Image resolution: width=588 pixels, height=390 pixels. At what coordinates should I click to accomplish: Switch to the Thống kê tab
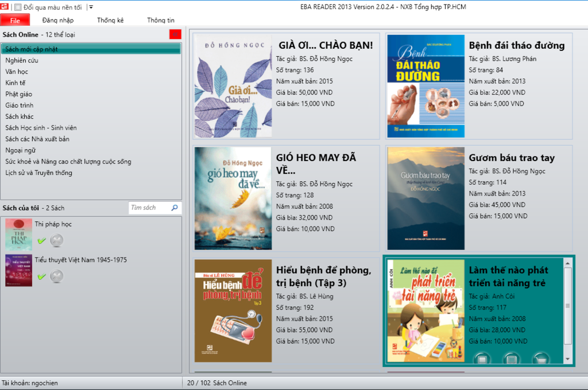tap(110, 20)
